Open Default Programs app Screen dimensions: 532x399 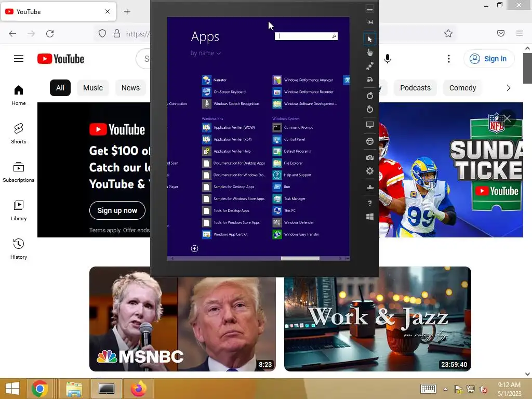(292, 151)
